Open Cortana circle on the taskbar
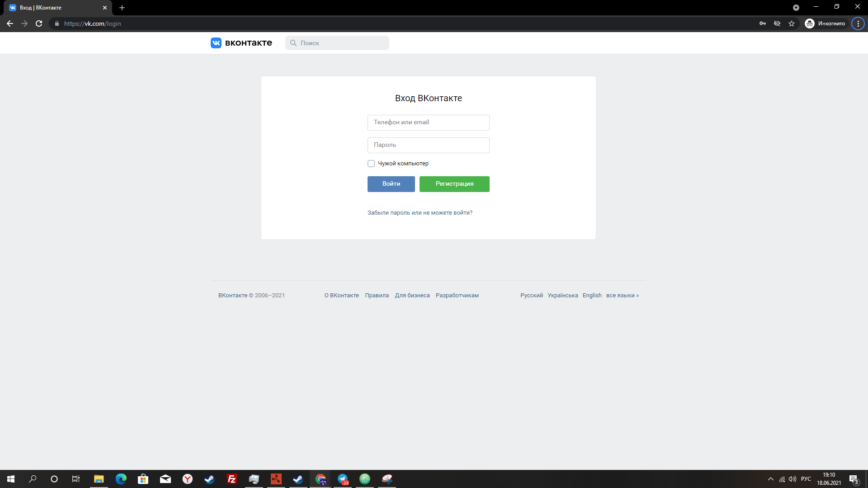 coord(54,479)
